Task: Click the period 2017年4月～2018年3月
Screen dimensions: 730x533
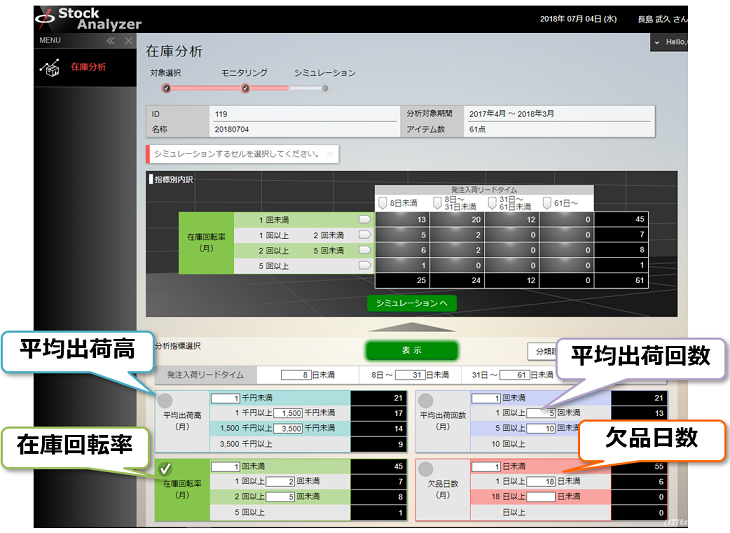Action: (512, 114)
